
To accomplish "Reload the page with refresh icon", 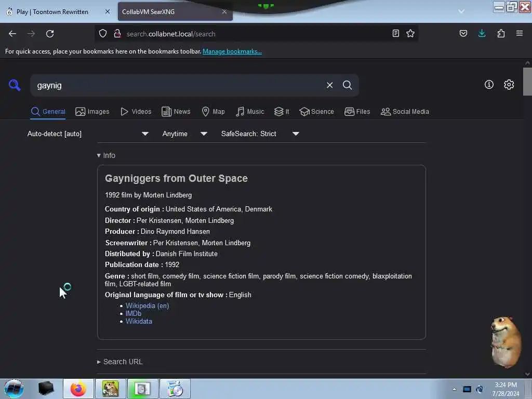I will point(50,34).
